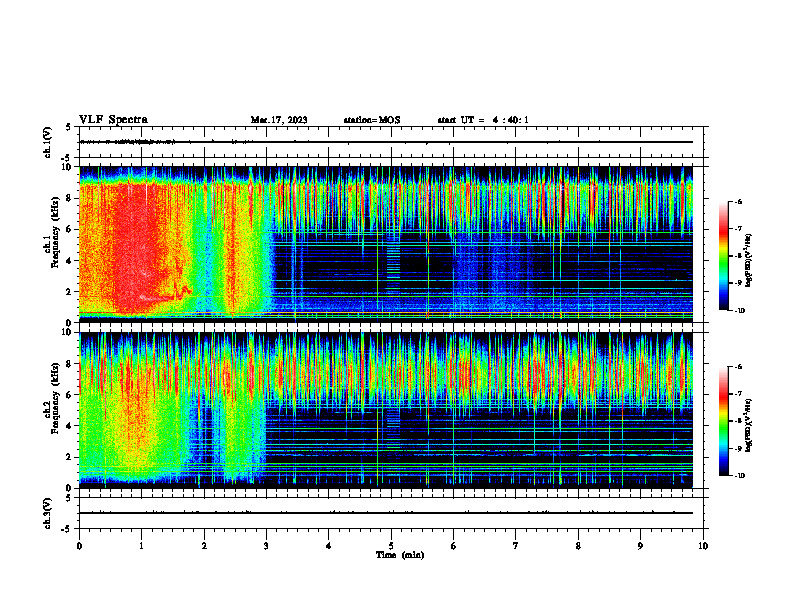Click time axis tick label "0"
Screen dimensions: 792x612
(x=79, y=546)
